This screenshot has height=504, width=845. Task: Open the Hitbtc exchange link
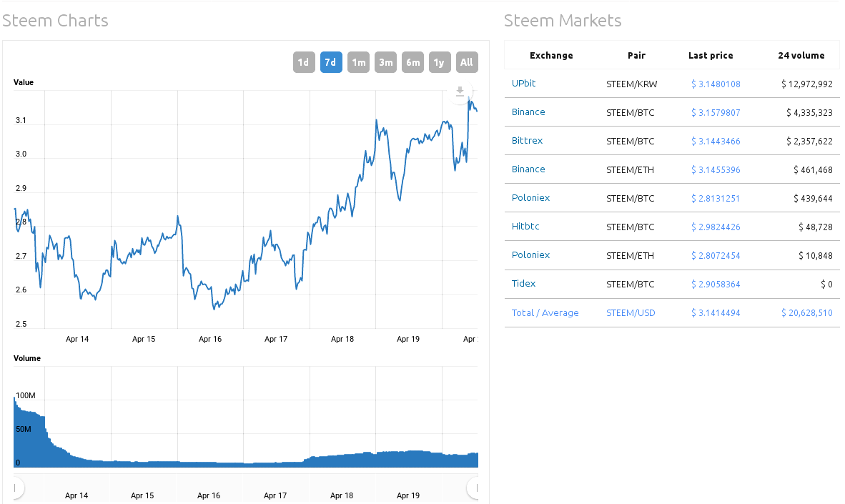click(x=525, y=227)
